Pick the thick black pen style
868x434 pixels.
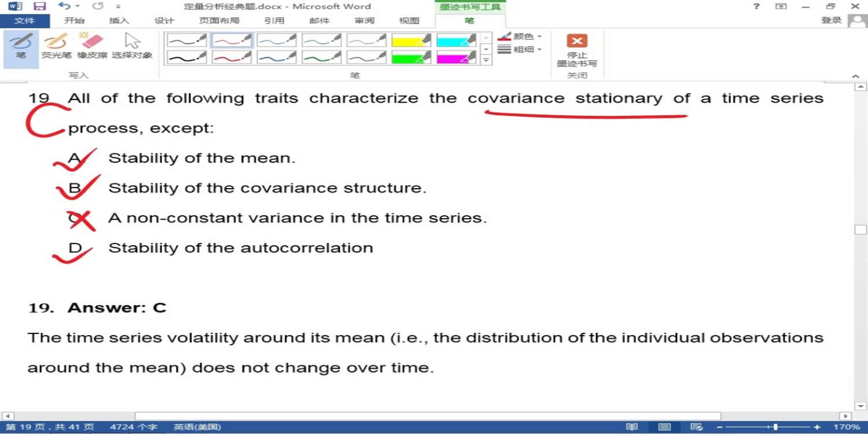click(x=187, y=57)
